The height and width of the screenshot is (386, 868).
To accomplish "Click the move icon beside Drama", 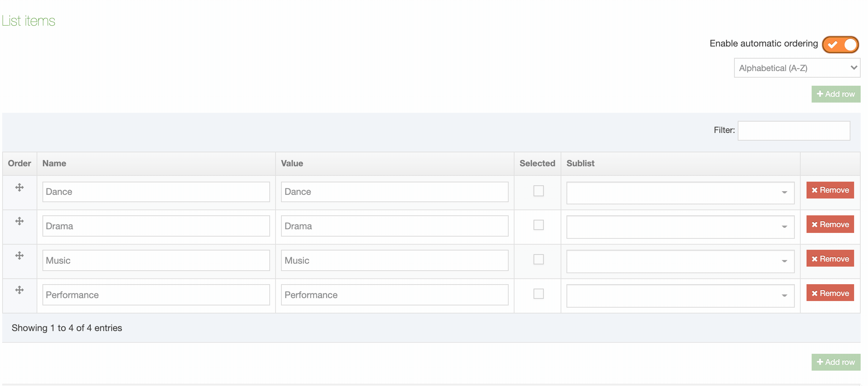I will tap(19, 221).
